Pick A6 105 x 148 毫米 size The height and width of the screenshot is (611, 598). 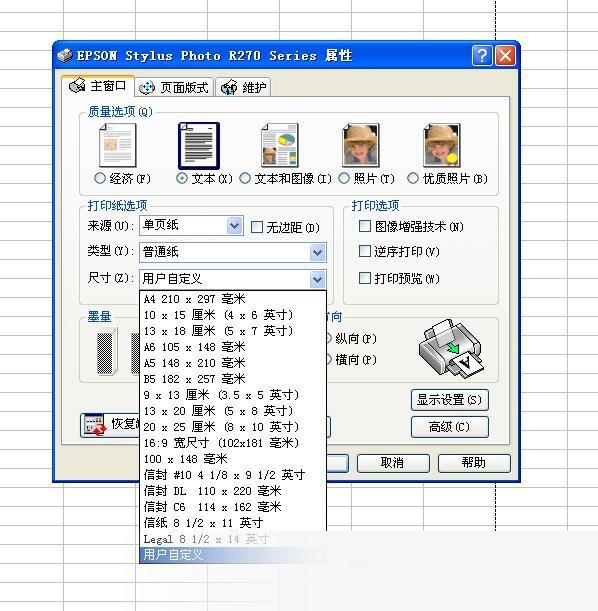[x=233, y=347]
